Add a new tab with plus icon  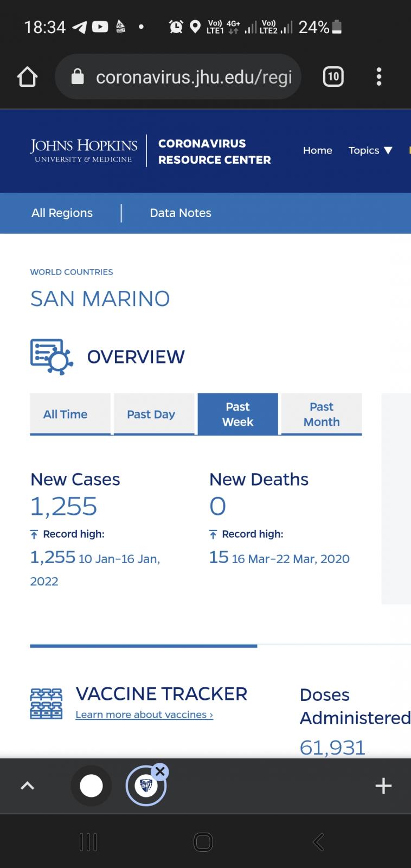coord(383,786)
